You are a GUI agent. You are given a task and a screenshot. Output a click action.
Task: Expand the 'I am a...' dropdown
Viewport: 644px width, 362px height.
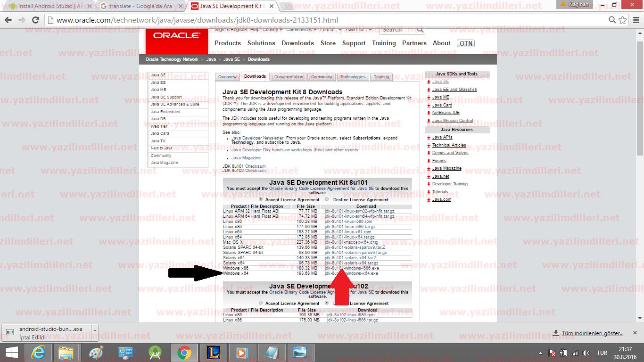(x=330, y=30)
